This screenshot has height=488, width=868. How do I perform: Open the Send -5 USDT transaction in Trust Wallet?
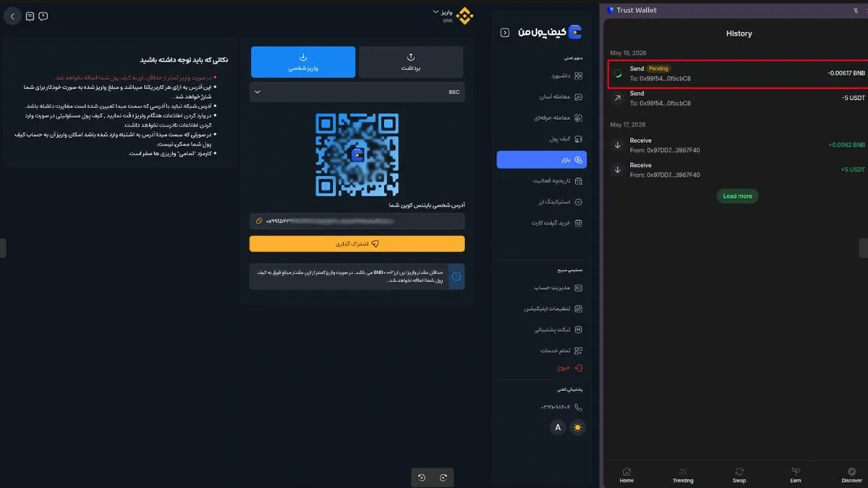(738, 98)
